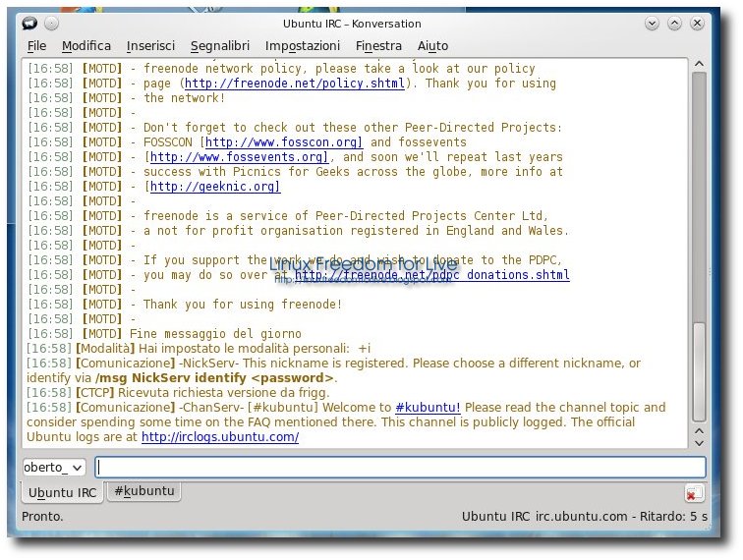Click the scrollbar up arrow at top
The width and height of the screenshot is (743, 560).
coord(699,64)
